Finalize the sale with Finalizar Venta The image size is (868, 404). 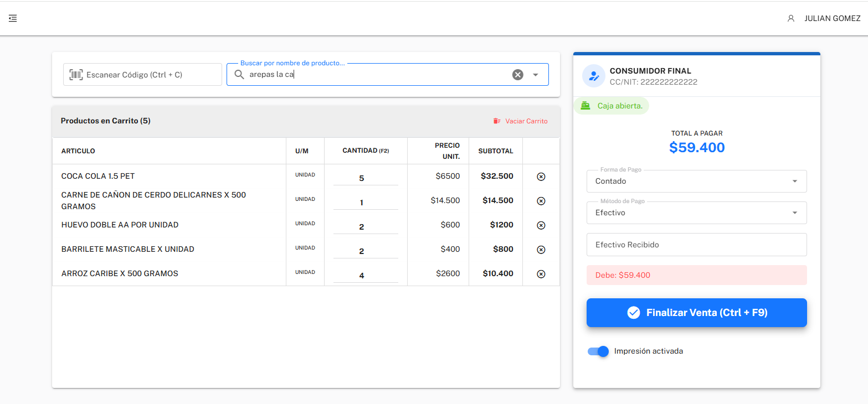697,313
